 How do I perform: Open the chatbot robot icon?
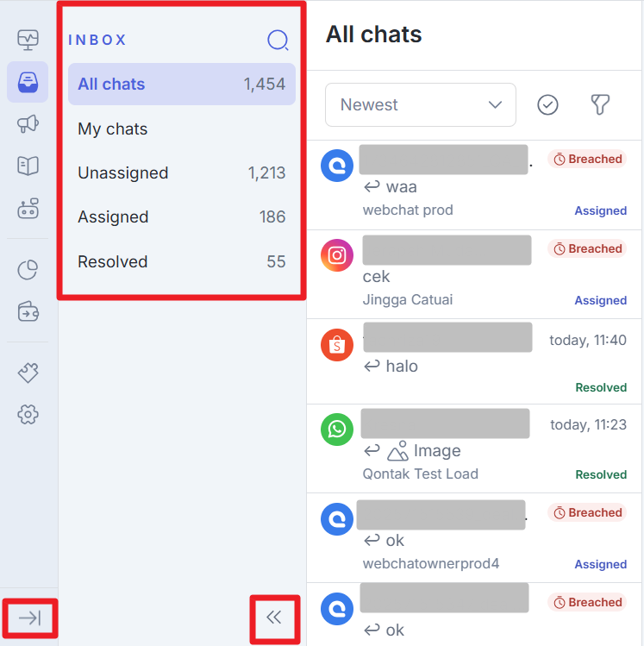(x=28, y=208)
